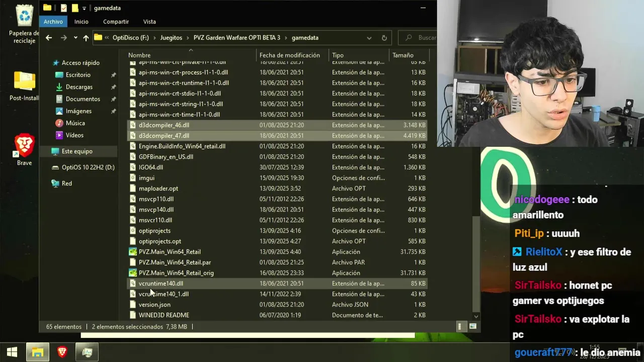Image resolution: width=644 pixels, height=362 pixels.
Task: Open the Archivo ribbon tab
Action: 53,22
